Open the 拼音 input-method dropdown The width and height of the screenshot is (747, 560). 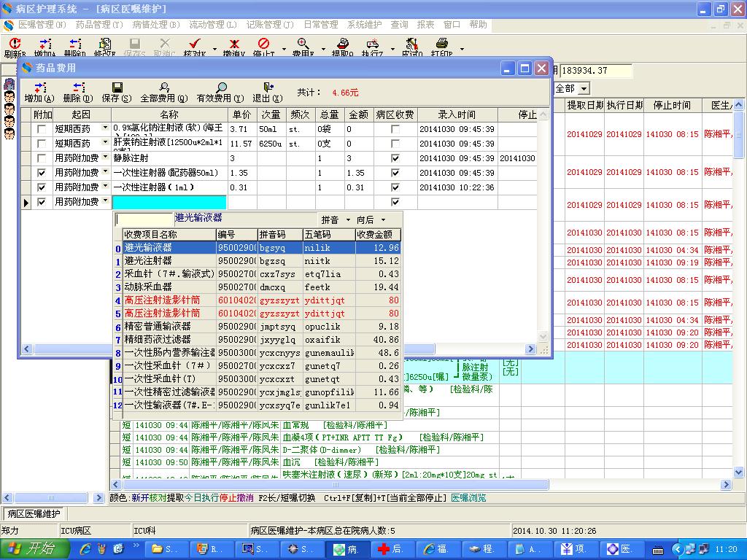348,220
